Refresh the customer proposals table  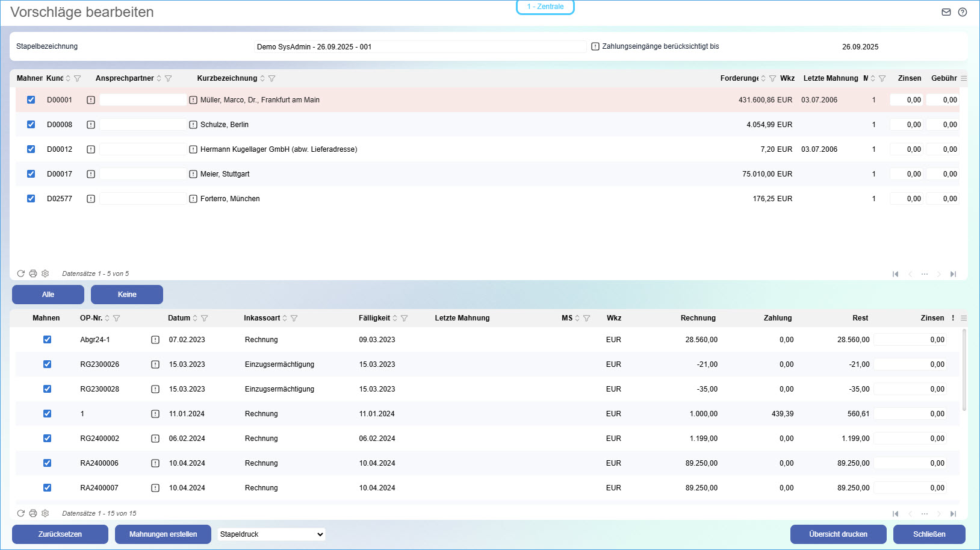coord(20,273)
